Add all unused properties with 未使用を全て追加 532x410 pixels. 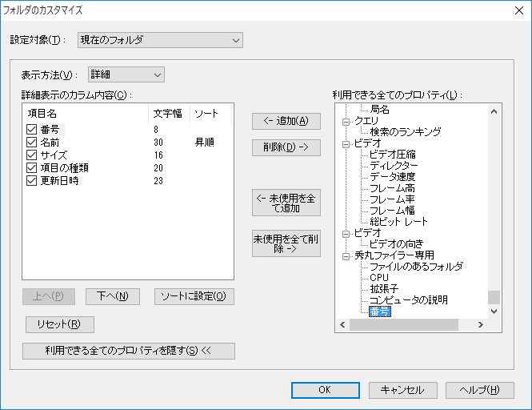tap(286, 203)
